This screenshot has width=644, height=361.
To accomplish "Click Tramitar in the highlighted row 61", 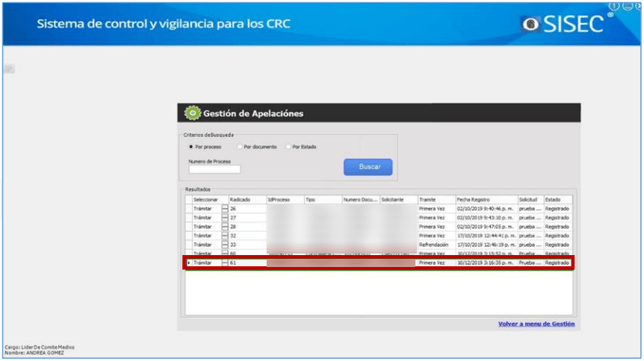I will [202, 263].
